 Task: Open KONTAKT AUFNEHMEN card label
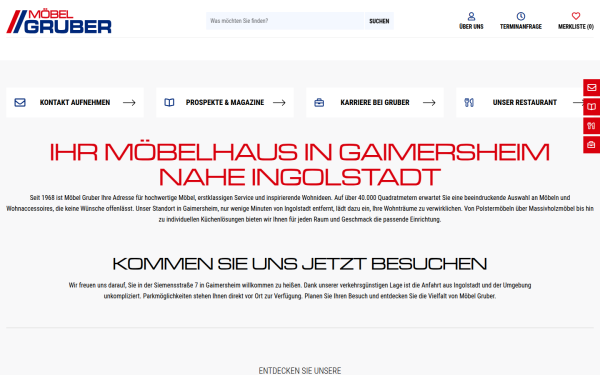pyautogui.click(x=75, y=103)
